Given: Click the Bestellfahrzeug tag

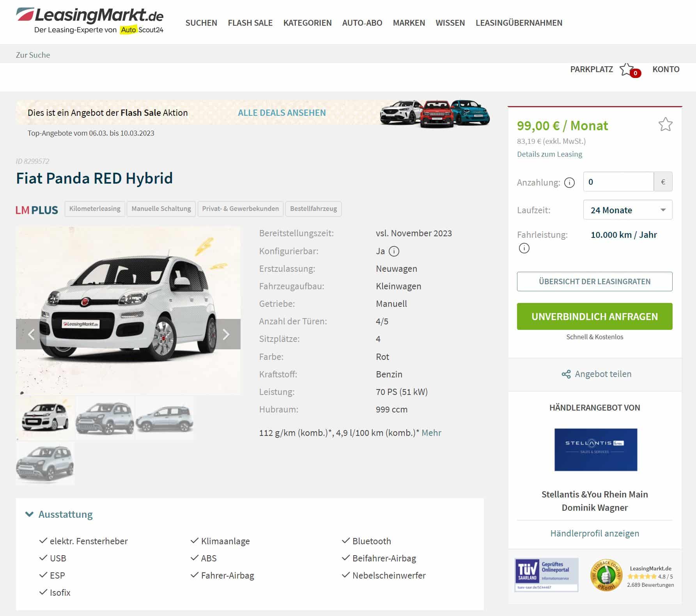Looking at the screenshot, I should [x=313, y=209].
